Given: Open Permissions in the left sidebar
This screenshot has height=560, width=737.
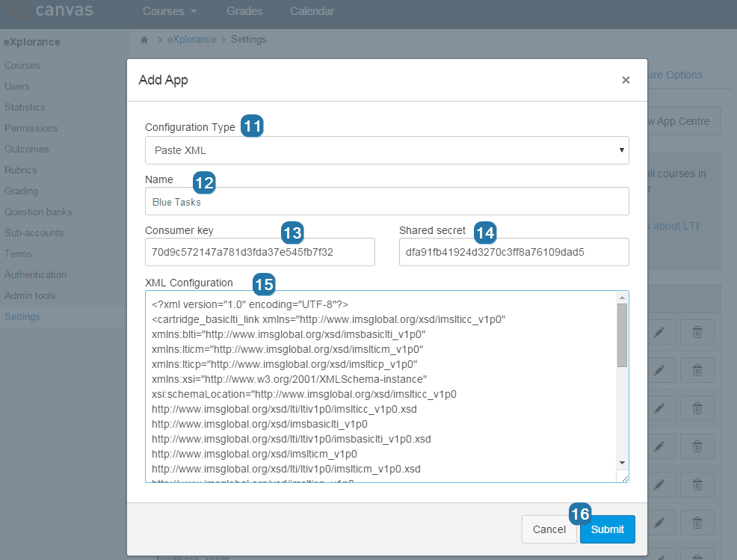Looking at the screenshot, I should point(31,129).
